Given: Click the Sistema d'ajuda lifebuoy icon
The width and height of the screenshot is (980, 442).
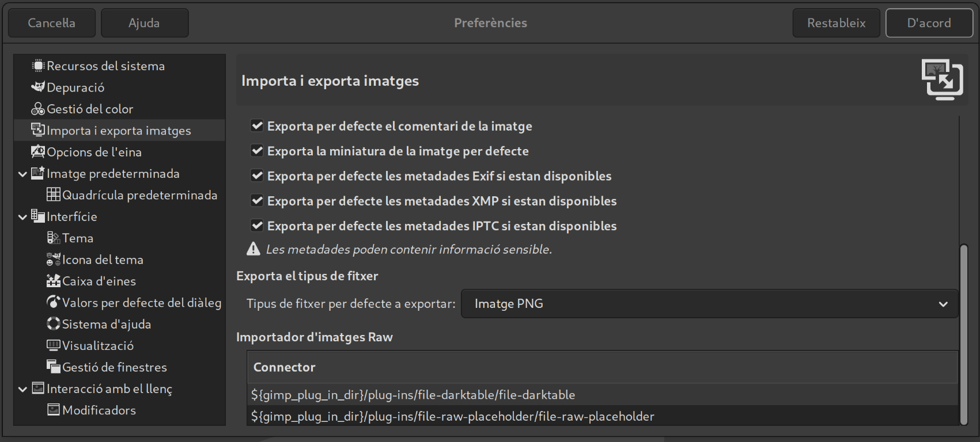Looking at the screenshot, I should [54, 324].
